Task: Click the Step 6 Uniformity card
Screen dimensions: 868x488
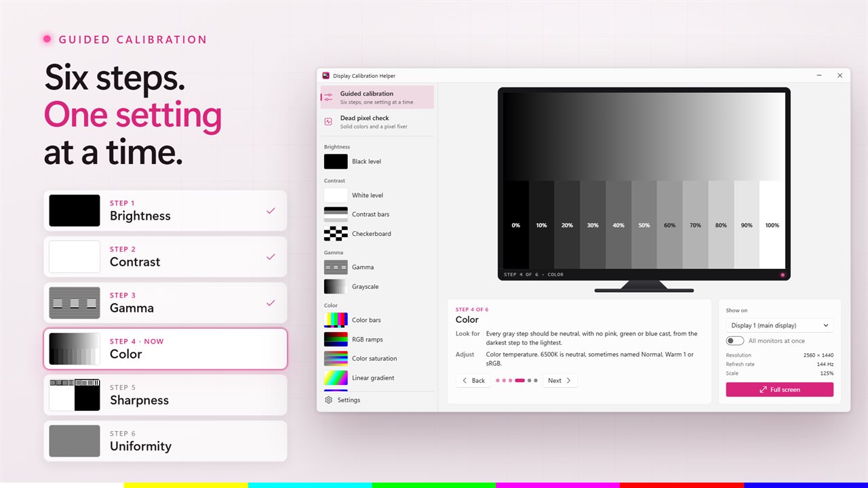Action: [x=165, y=441]
